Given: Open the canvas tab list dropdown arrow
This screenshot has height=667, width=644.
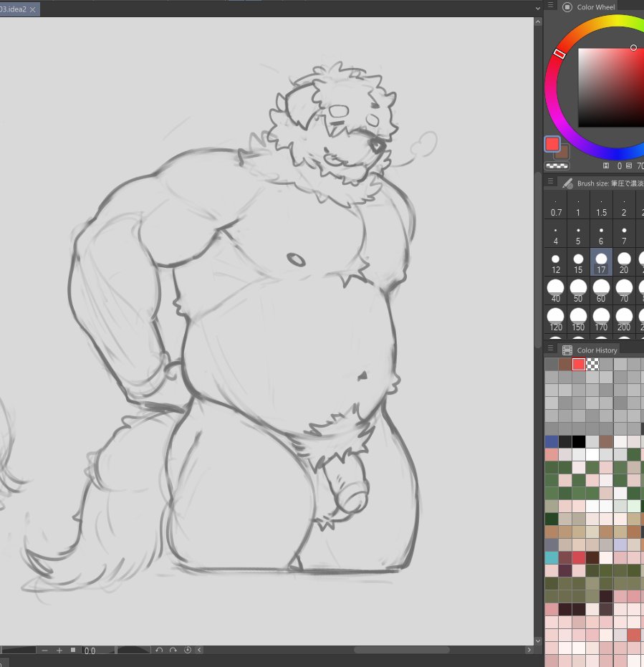Looking at the screenshot, I should (x=538, y=8).
